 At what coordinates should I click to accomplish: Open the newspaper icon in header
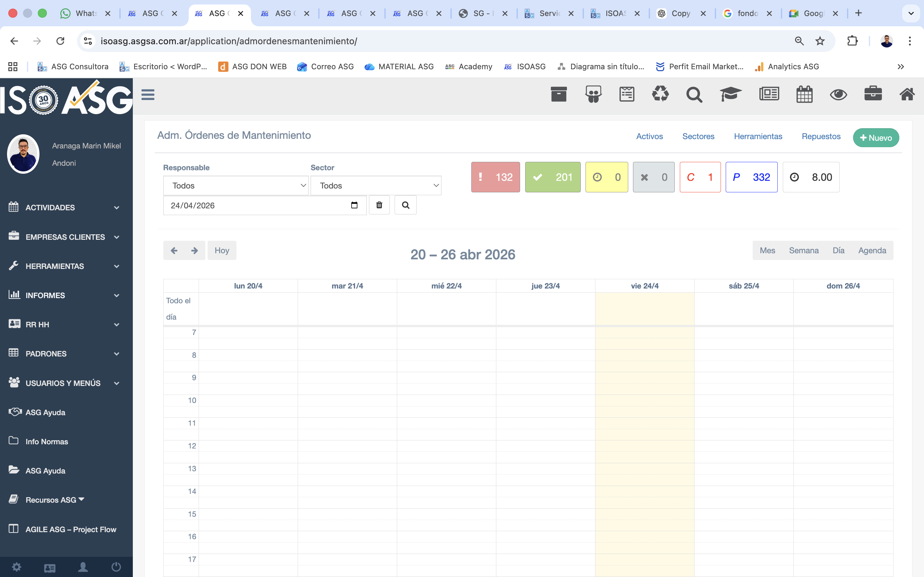point(769,94)
